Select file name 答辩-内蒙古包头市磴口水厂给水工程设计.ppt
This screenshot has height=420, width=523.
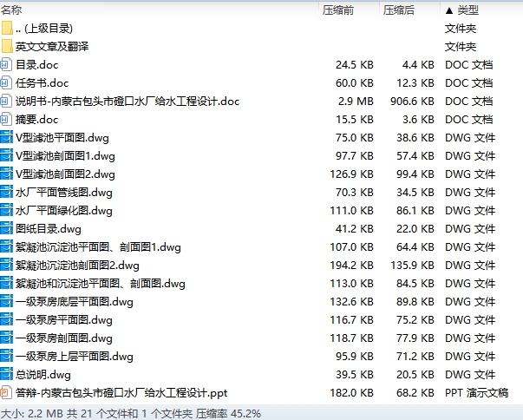121,392
